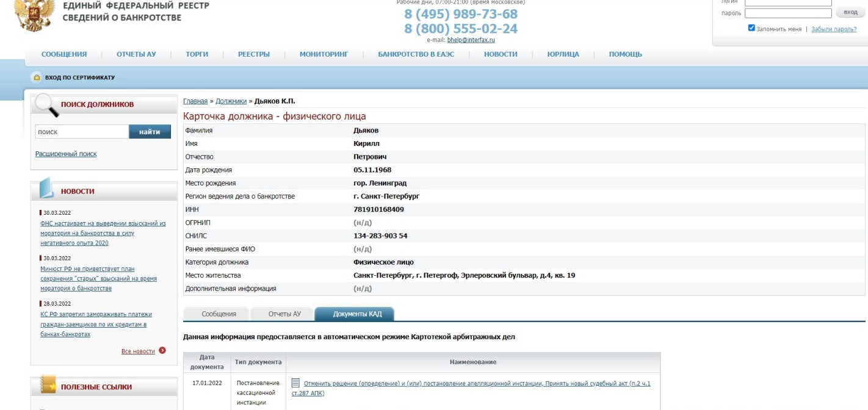The height and width of the screenshot is (410, 868).
Task: Switch to the Документы КАД tab
Action: (x=357, y=314)
